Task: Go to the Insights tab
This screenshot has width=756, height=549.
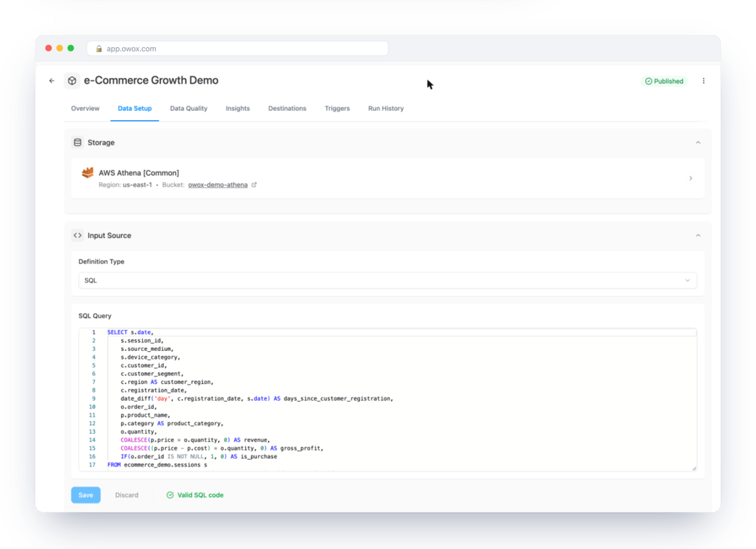Action: (237, 109)
